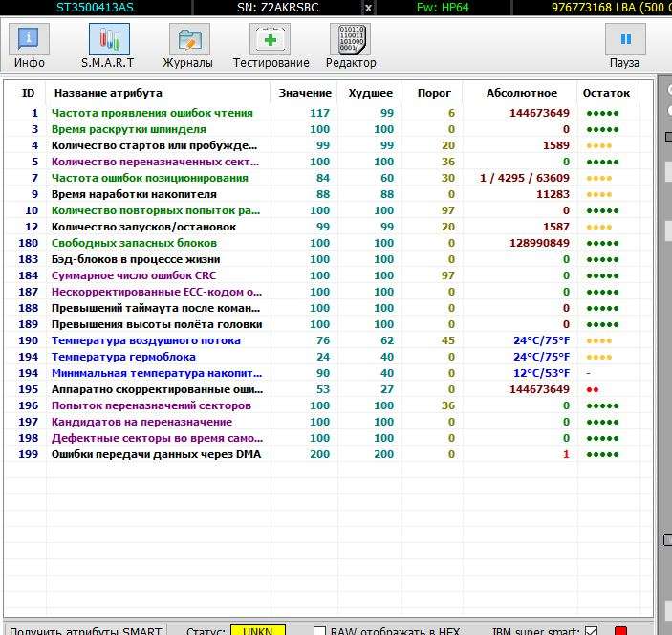Click absolute value 128990849
672x635 pixels.
(539, 243)
